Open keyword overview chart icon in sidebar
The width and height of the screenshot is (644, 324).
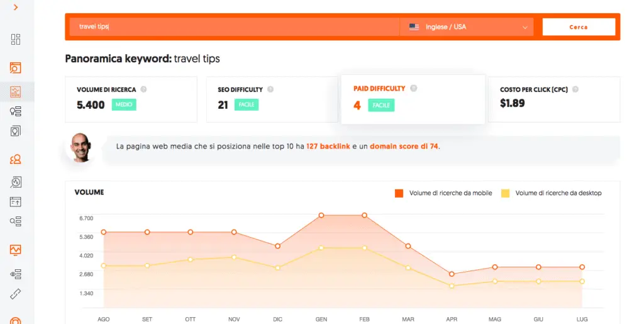pos(16,92)
